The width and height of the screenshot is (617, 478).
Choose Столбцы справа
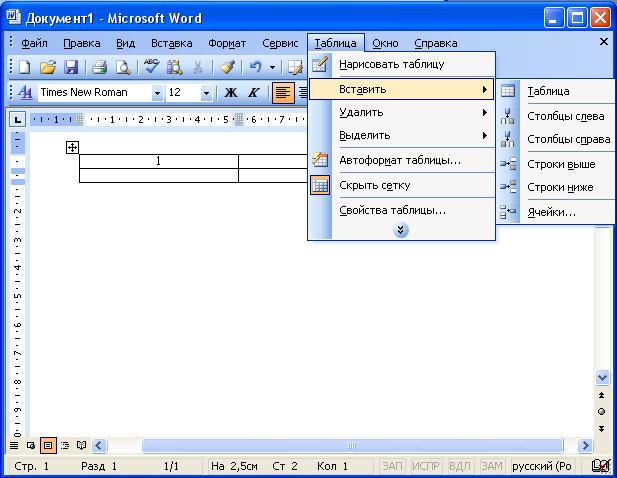click(x=555, y=139)
